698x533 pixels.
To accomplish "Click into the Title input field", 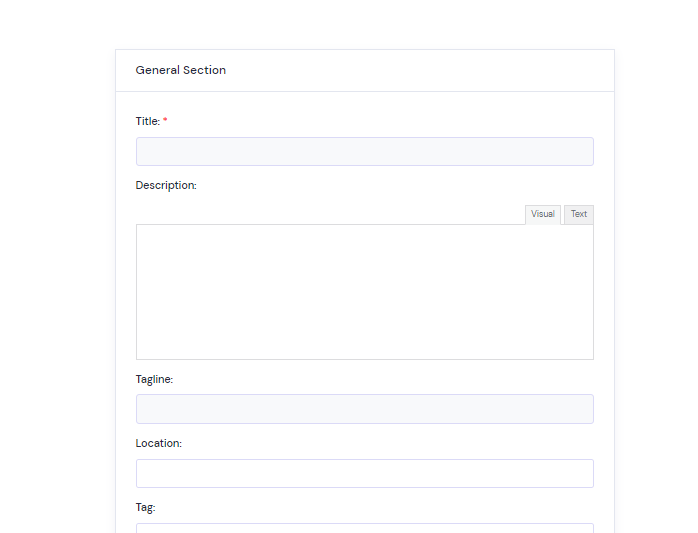I will click(x=365, y=151).
